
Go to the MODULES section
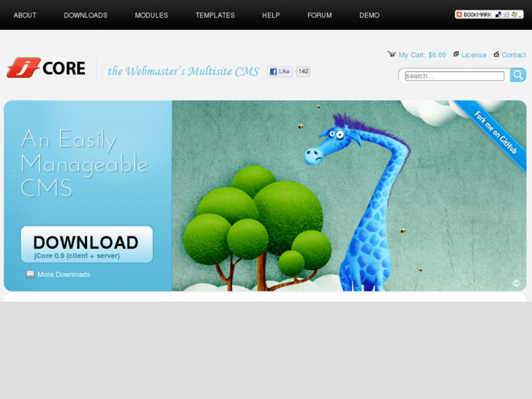151,15
